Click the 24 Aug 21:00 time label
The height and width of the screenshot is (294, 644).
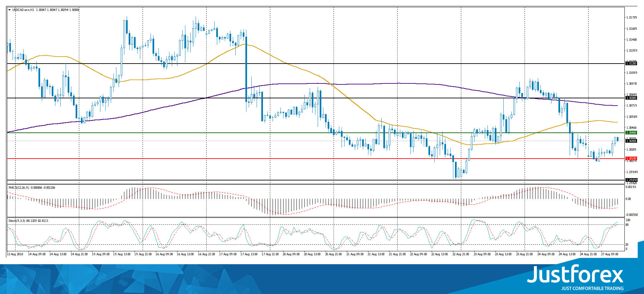[589, 254]
